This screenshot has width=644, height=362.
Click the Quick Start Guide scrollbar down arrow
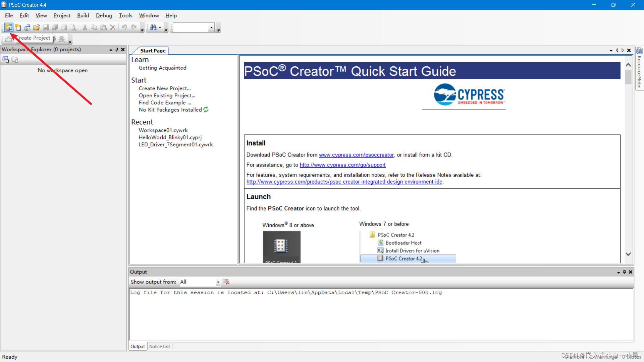628,254
